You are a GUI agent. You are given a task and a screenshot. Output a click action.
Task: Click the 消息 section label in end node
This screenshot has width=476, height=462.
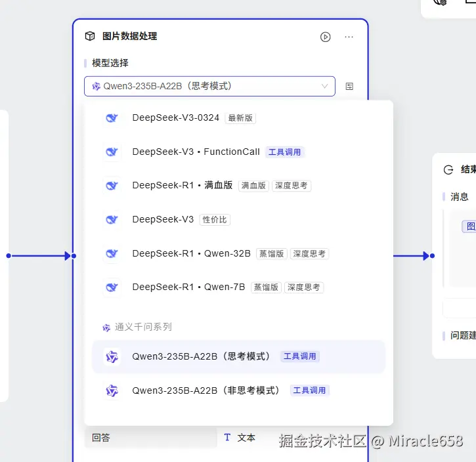point(460,197)
